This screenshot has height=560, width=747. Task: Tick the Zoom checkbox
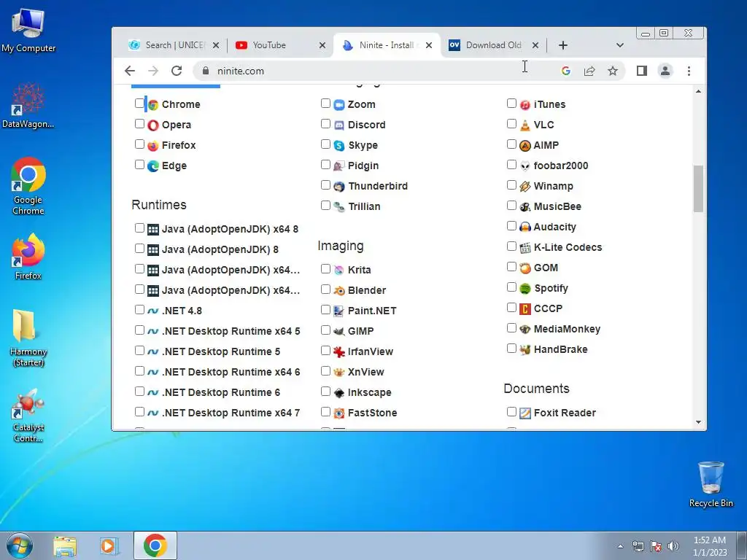point(326,104)
